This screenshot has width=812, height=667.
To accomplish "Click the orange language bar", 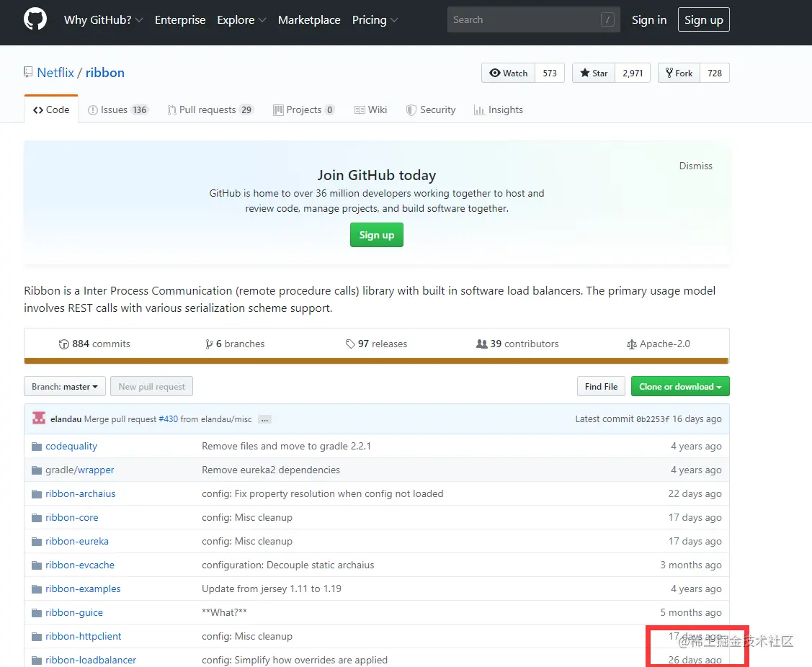I will point(377,361).
